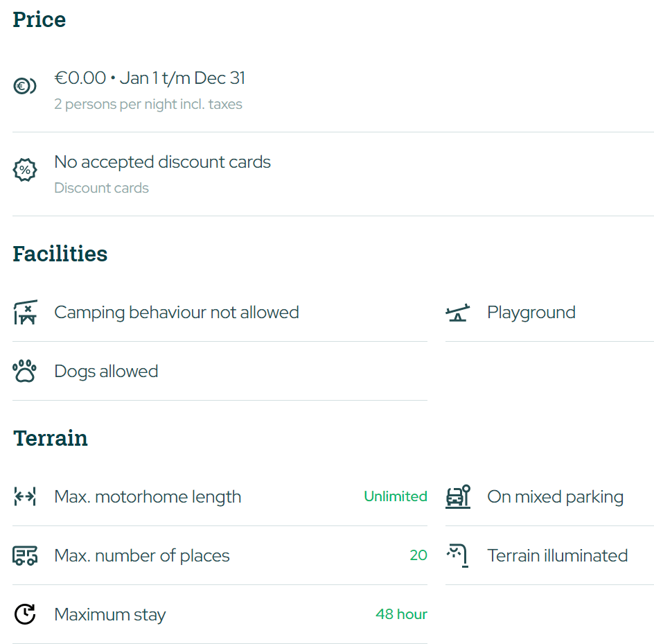Click the maximum stay clock icon
Screen dimensions: 654x644
tap(25, 614)
